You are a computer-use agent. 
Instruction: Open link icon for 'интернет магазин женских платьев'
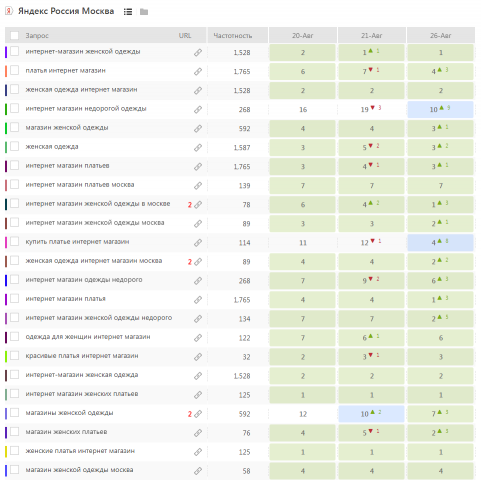pyautogui.click(x=198, y=395)
